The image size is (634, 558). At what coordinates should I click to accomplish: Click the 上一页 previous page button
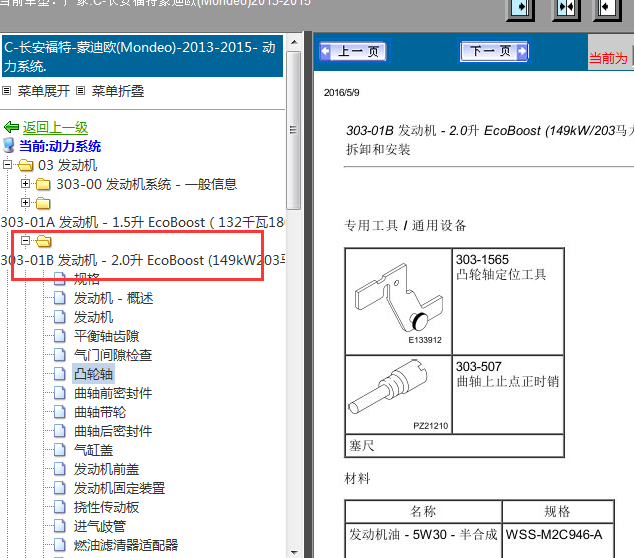tap(353, 51)
